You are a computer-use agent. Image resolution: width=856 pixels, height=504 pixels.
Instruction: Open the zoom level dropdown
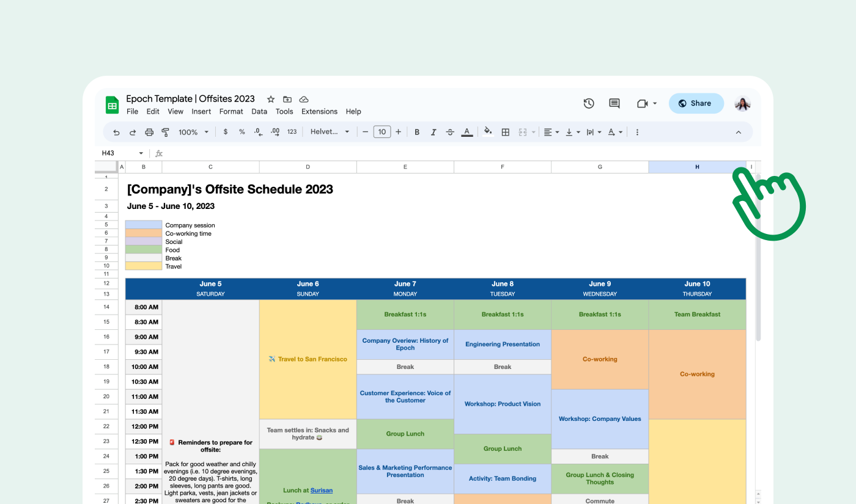point(194,132)
